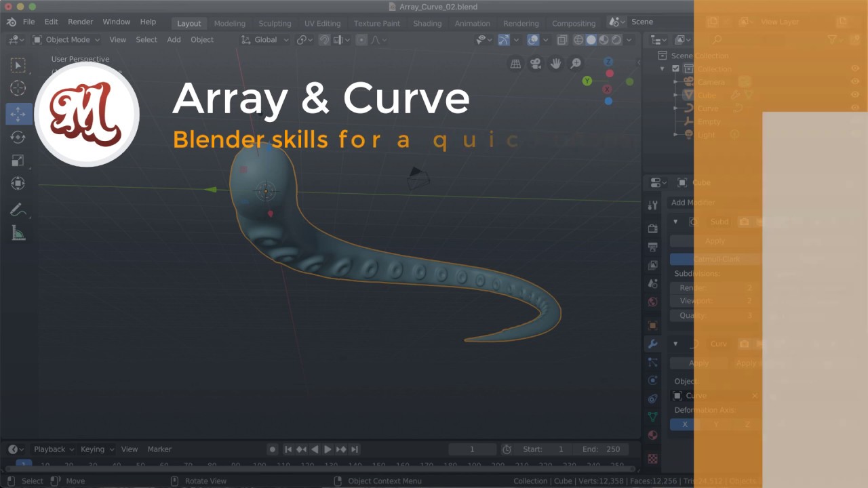Select the Scale tool

coord(18,161)
